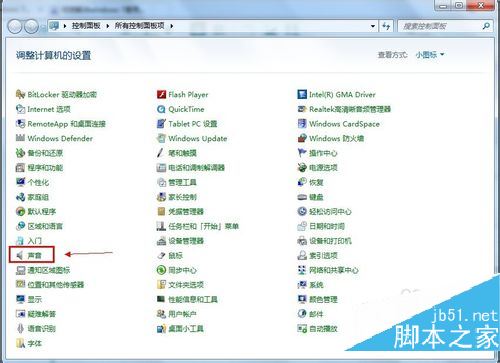This screenshot has height=363, width=500.
Task: Expand the arrow after 控制面板 breadcrumb
Action: pos(108,26)
